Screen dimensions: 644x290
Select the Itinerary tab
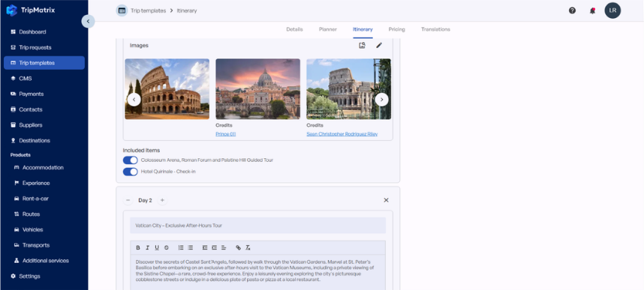point(363,29)
